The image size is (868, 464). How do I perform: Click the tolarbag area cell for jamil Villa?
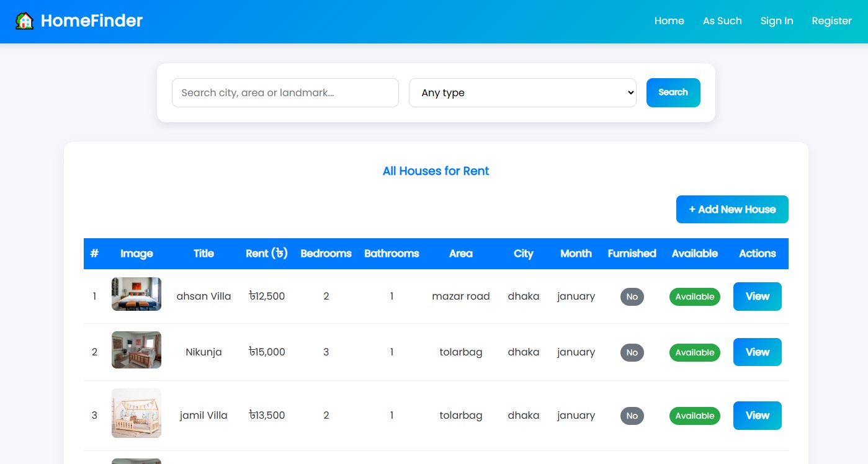point(461,416)
